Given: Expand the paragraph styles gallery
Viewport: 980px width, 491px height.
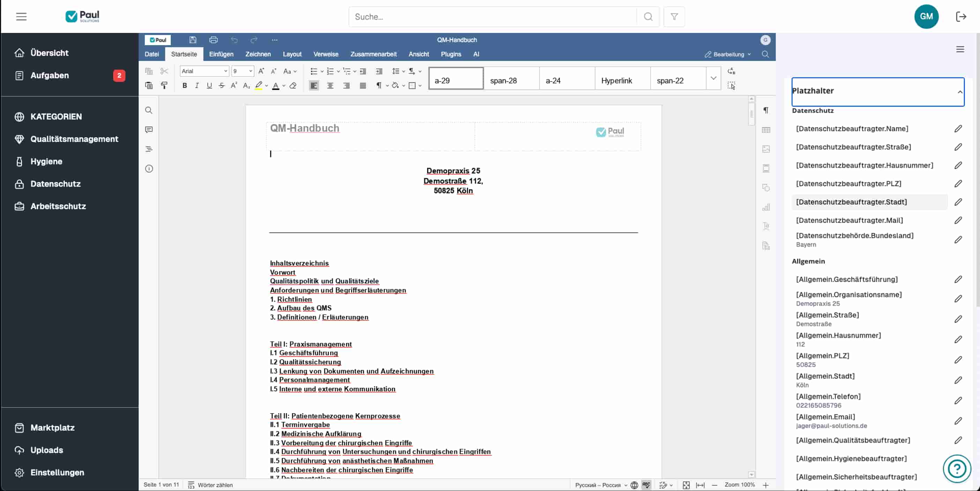Looking at the screenshot, I should coord(713,78).
